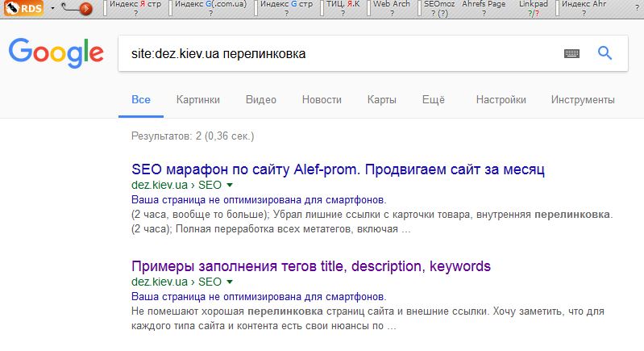Screen dimensions: 644x351
Task: Click the RDS bar logo icon
Action: (x=23, y=8)
